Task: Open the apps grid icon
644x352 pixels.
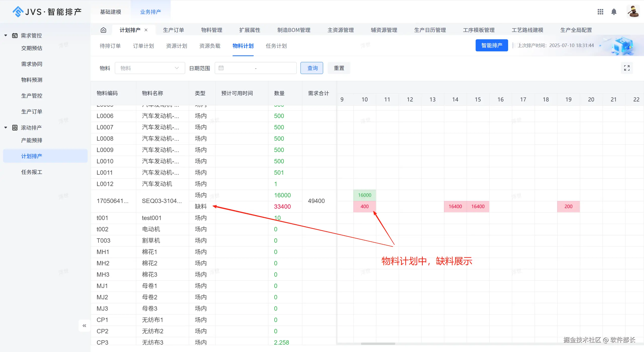Action: (x=600, y=12)
